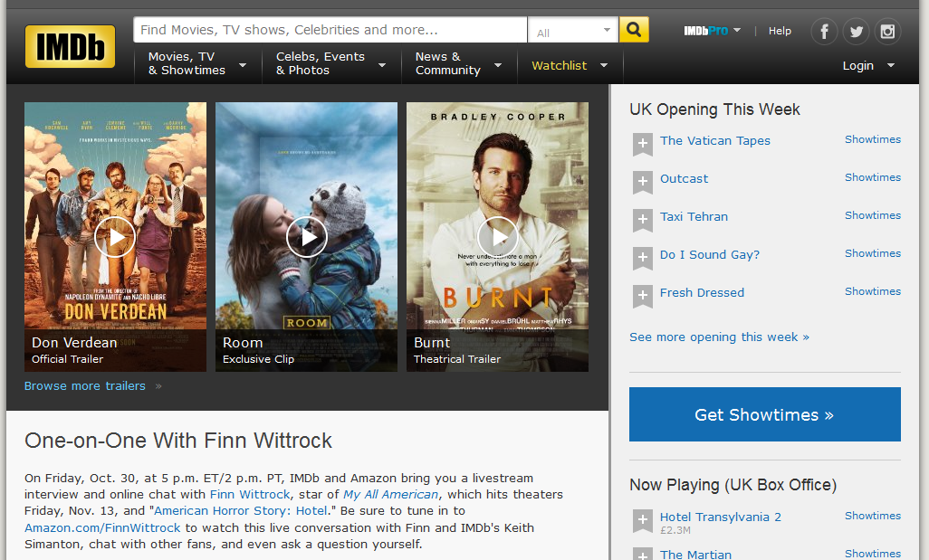The image size is (929, 560).
Task: Play the Don Verdean trailer
Action: 115,237
